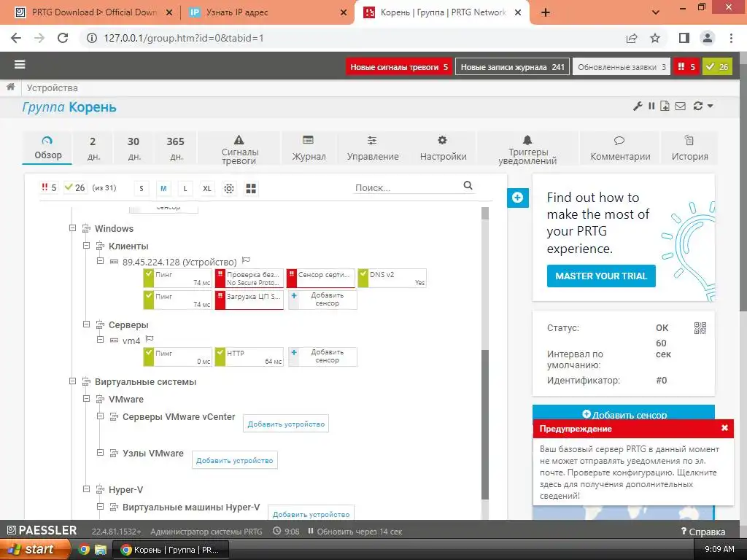Viewport: 747px width, 560px height.
Task: Click the red 5 down-sensors header badge
Action: (x=686, y=66)
